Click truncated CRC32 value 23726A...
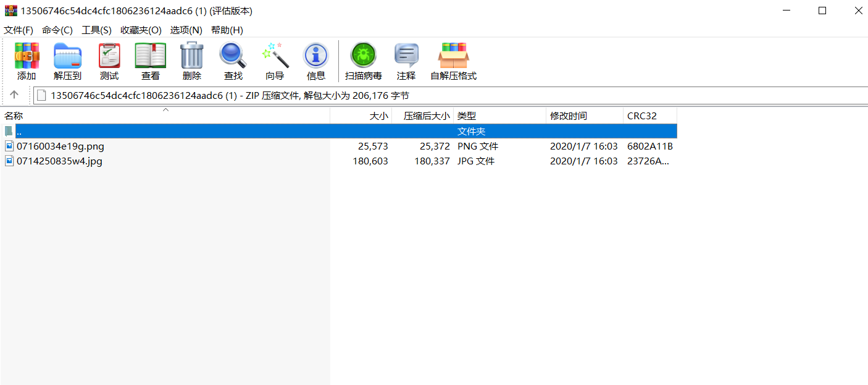This screenshot has width=868, height=385. [x=648, y=161]
